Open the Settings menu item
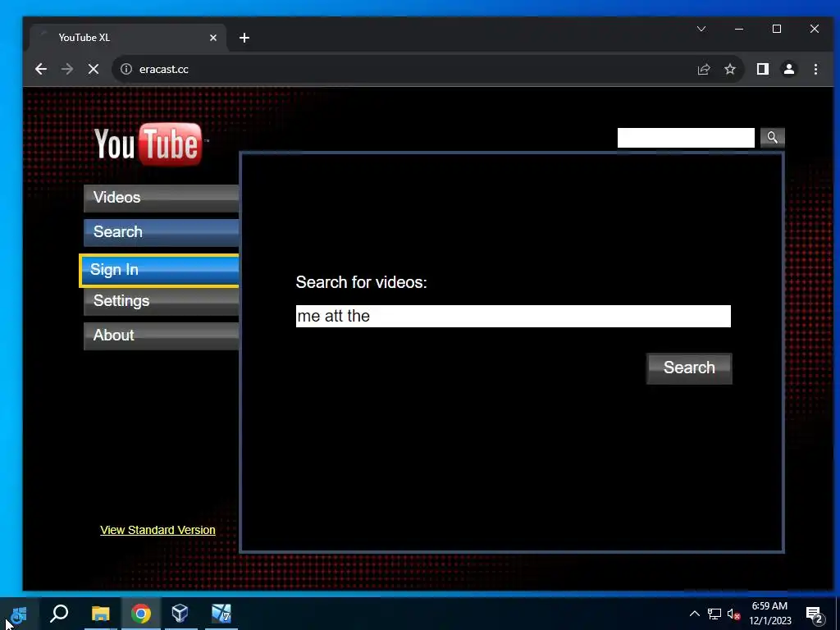The image size is (840, 630). point(162,301)
